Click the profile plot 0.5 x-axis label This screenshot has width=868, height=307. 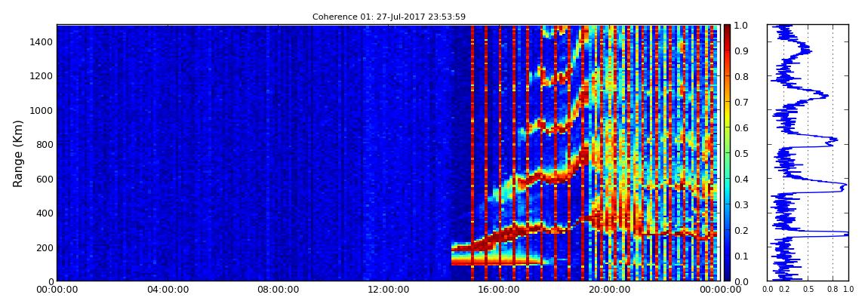click(x=808, y=290)
